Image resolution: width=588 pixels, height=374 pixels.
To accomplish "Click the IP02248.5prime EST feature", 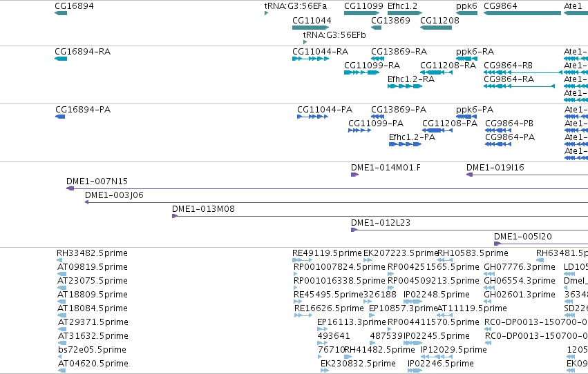I will point(413,302).
